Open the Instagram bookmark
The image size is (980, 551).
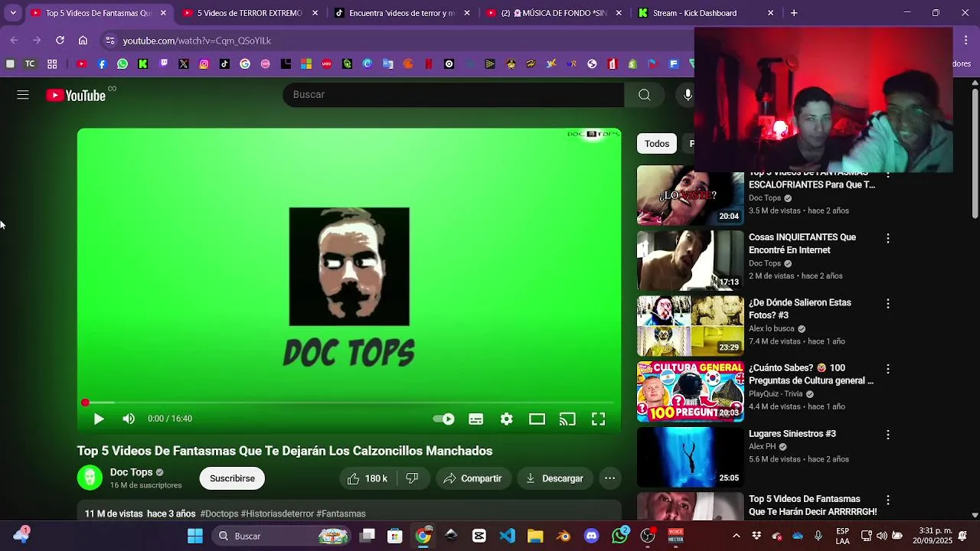(204, 64)
